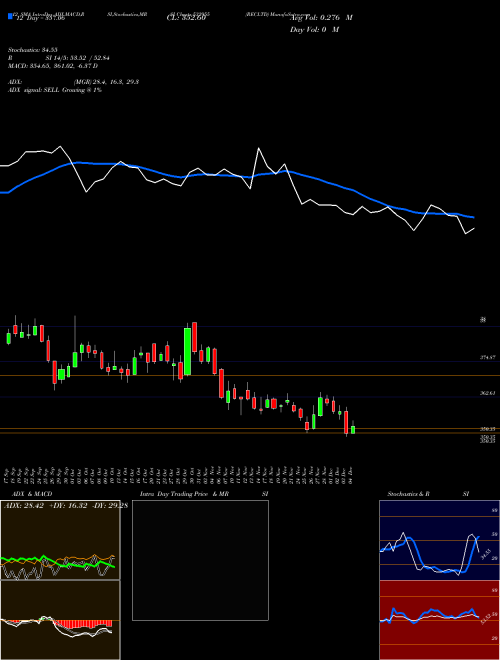Click the date axis labels under candlesticks

[179, 475]
